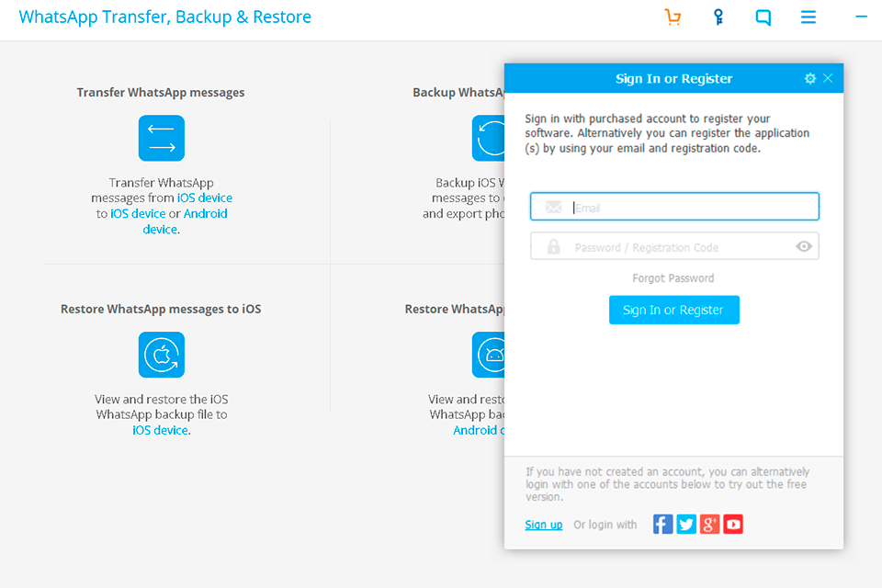Viewport: 882px width, 588px height.
Task: Open the Forgot Password link
Action: tap(673, 277)
